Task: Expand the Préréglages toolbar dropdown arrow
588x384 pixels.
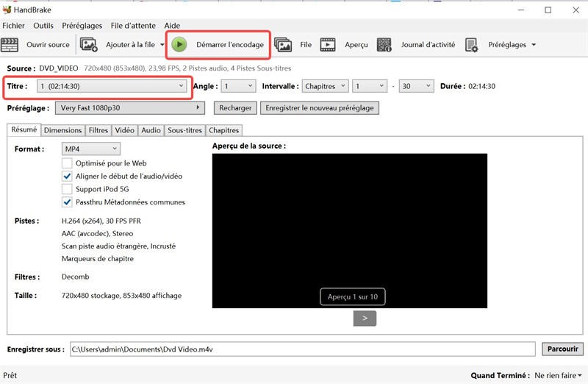Action: pos(534,45)
